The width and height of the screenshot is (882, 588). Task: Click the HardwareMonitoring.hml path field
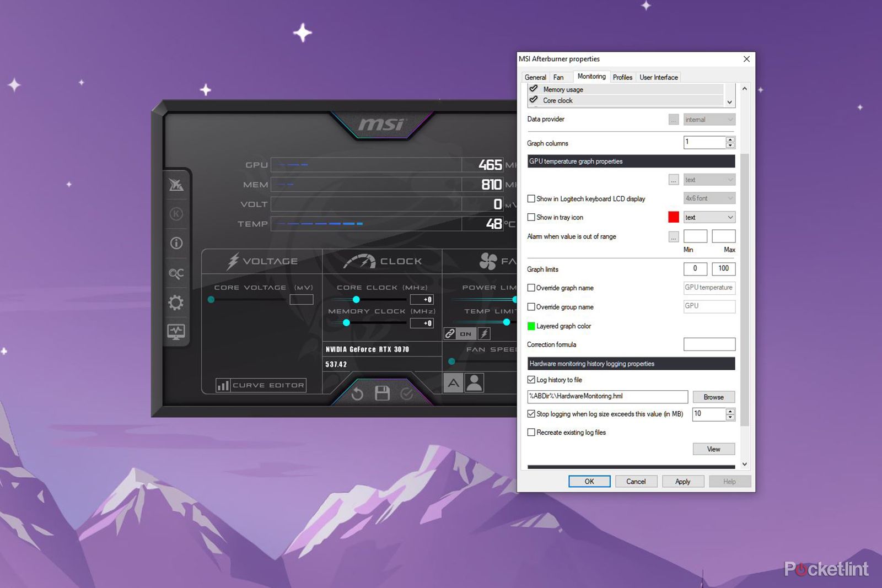(607, 397)
